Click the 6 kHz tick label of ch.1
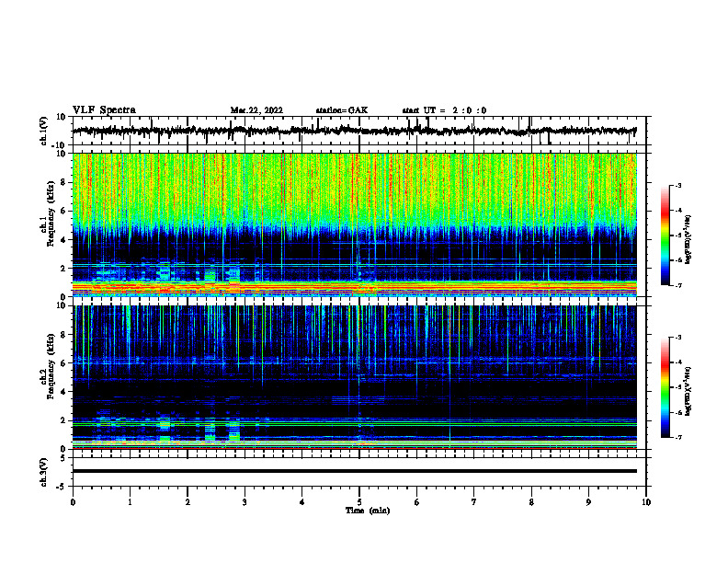The height and width of the screenshot is (563, 728). tap(63, 211)
